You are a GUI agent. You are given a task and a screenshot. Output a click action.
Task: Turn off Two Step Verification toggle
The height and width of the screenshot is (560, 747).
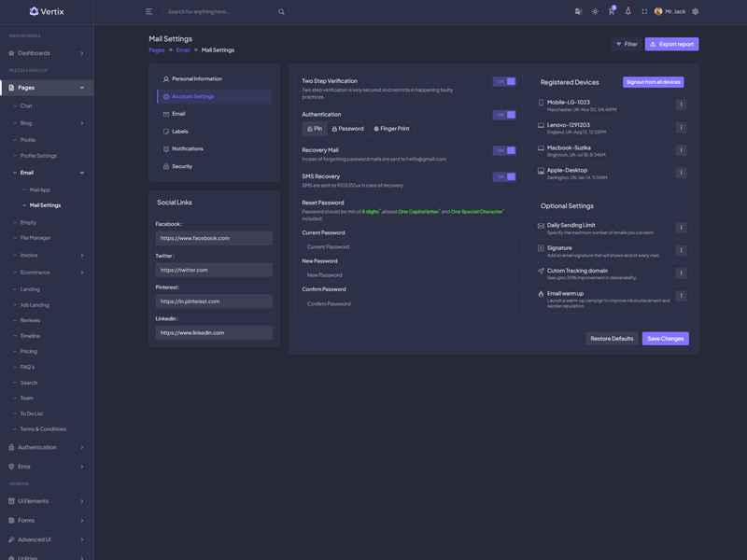point(504,82)
